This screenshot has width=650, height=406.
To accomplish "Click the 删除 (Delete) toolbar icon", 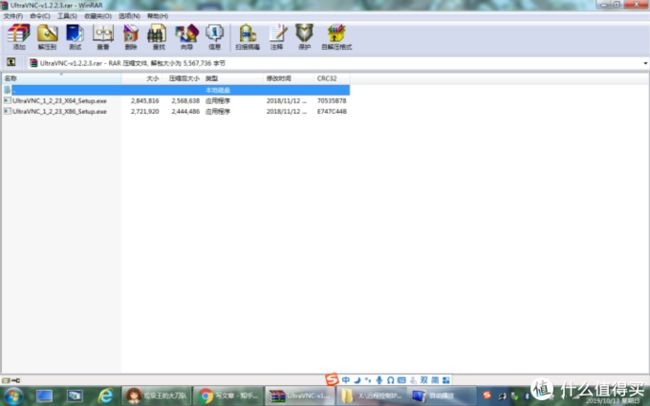I will (x=131, y=36).
